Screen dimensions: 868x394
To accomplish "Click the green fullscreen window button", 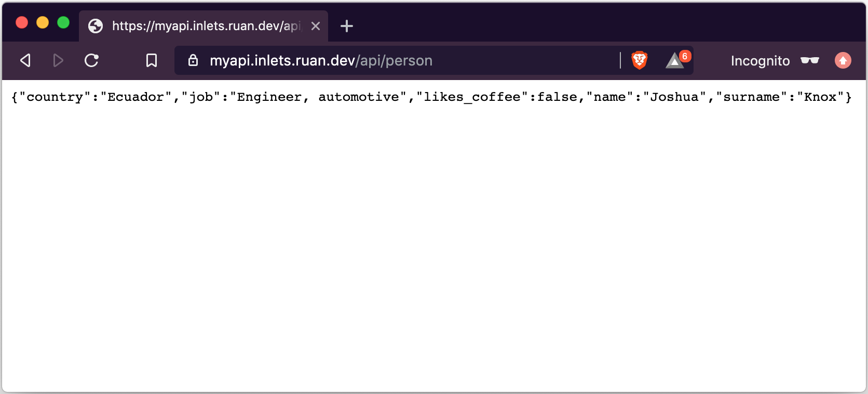I will pyautogui.click(x=63, y=22).
